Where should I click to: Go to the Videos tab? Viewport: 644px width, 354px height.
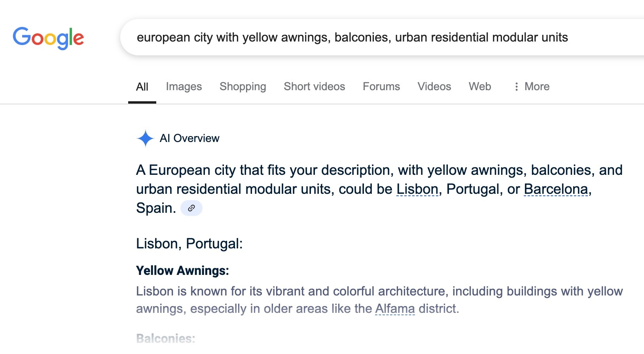pyautogui.click(x=434, y=87)
